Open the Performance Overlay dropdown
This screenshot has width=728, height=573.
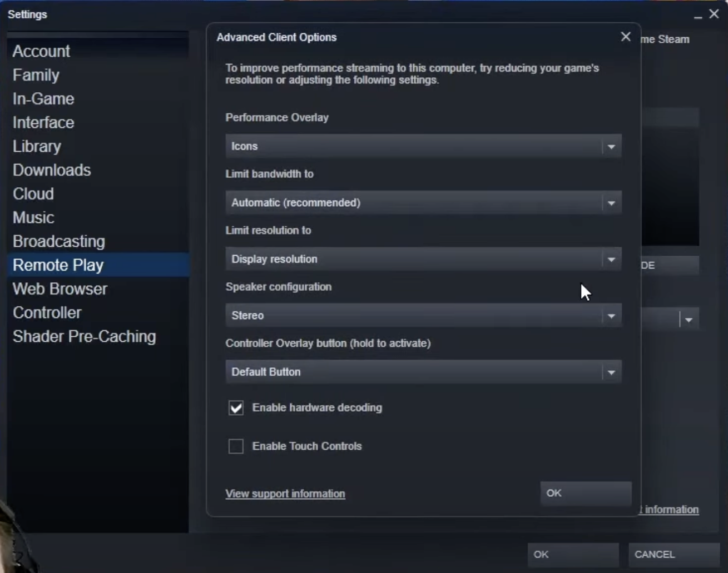tap(423, 146)
